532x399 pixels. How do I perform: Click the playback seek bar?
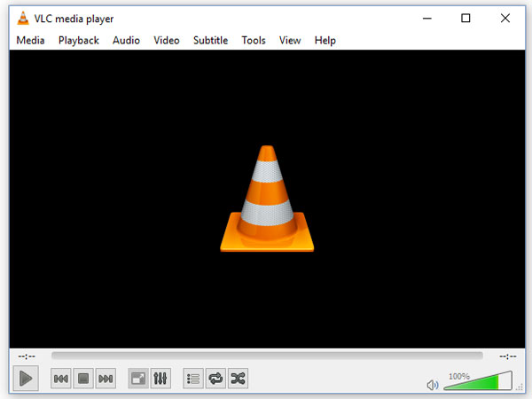point(266,356)
